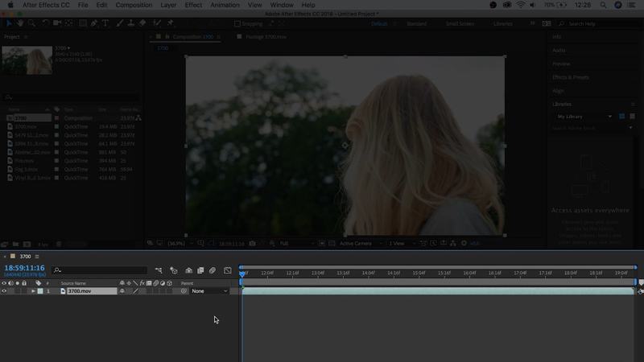Click the current time indicator playhead
Viewport: 644px width, 362px height.
242,274
